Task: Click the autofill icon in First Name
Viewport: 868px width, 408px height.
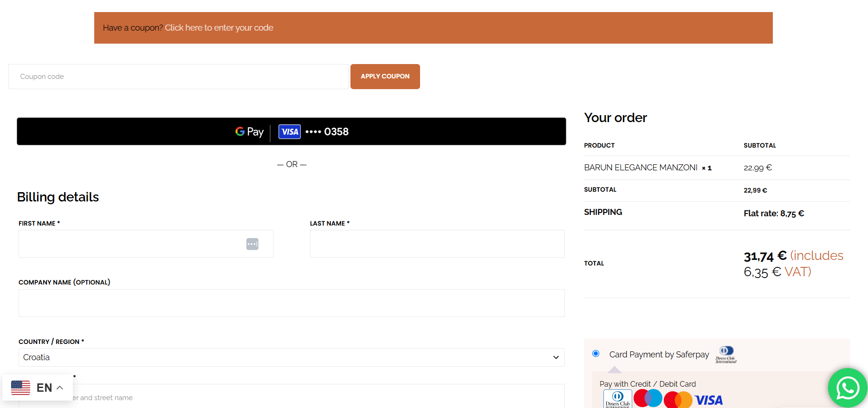Action: coord(252,244)
